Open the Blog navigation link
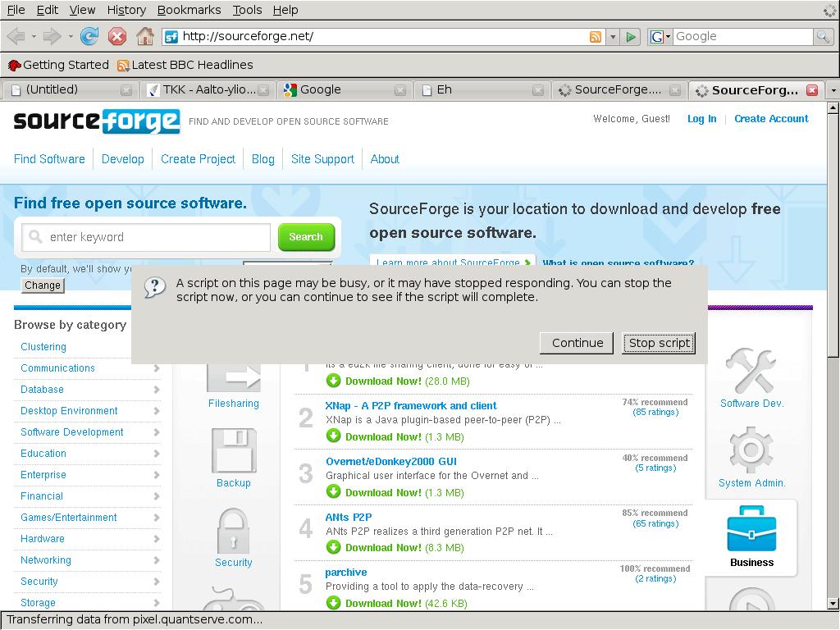Screen dimensions: 840x630 click(263, 159)
